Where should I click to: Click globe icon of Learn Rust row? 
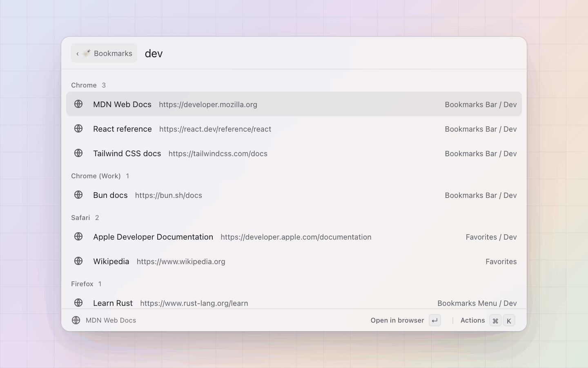point(78,303)
